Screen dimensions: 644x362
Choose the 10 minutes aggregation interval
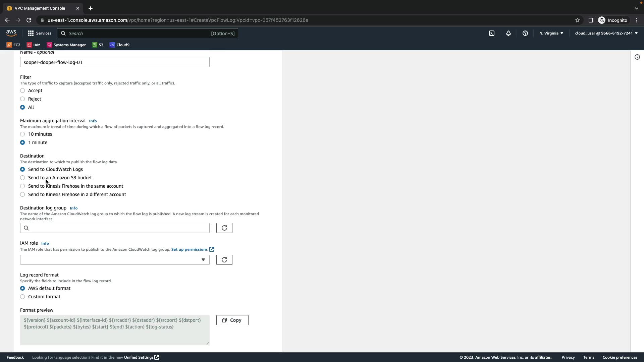[22, 134]
